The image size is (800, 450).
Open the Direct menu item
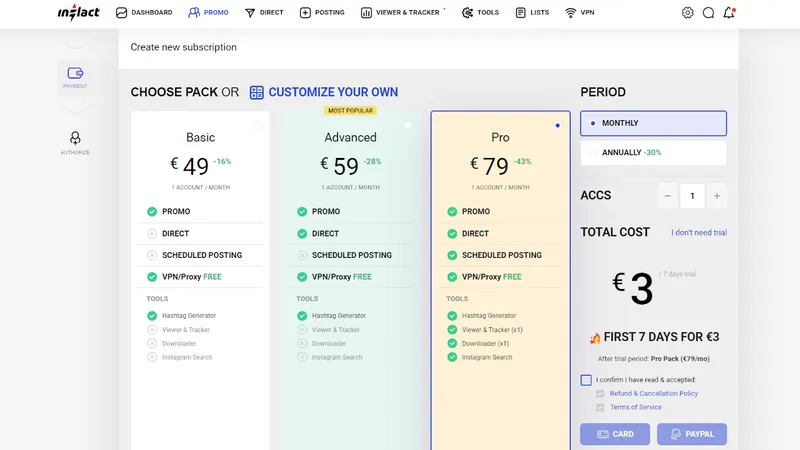[x=264, y=12]
